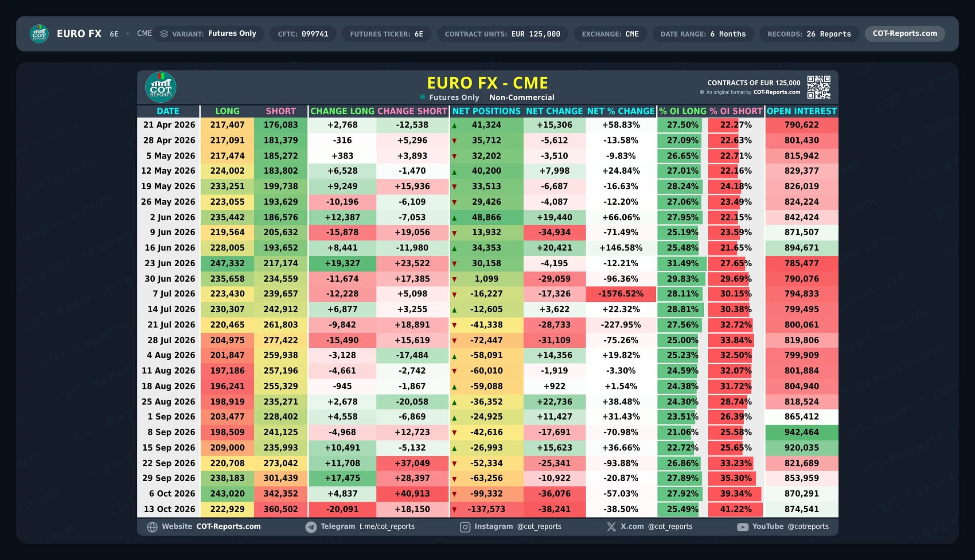Click the CFTC 099741 pill

tap(303, 34)
